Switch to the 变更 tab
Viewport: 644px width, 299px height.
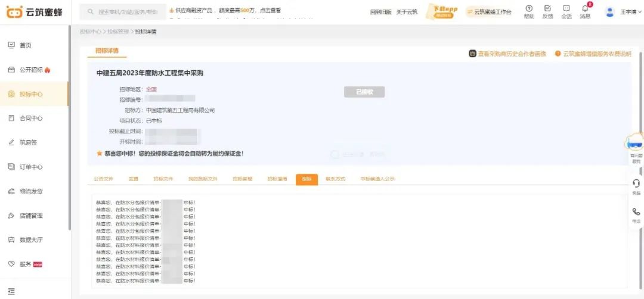click(134, 179)
